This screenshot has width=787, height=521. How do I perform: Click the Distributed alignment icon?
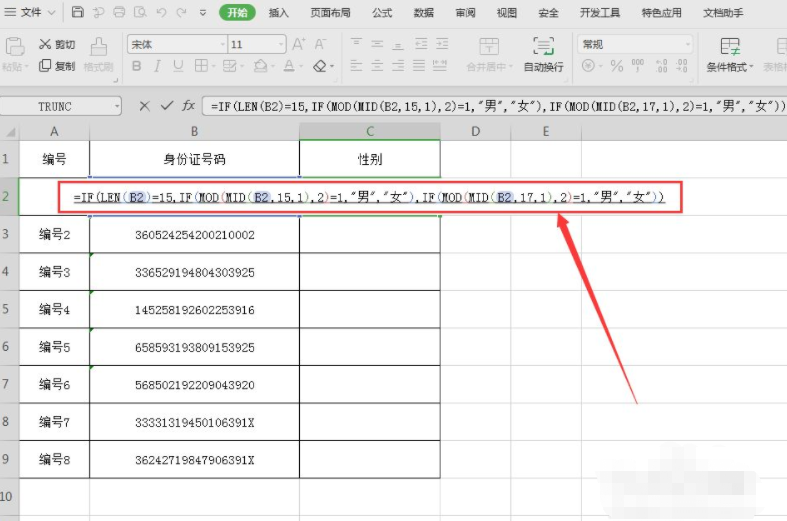tap(440, 65)
